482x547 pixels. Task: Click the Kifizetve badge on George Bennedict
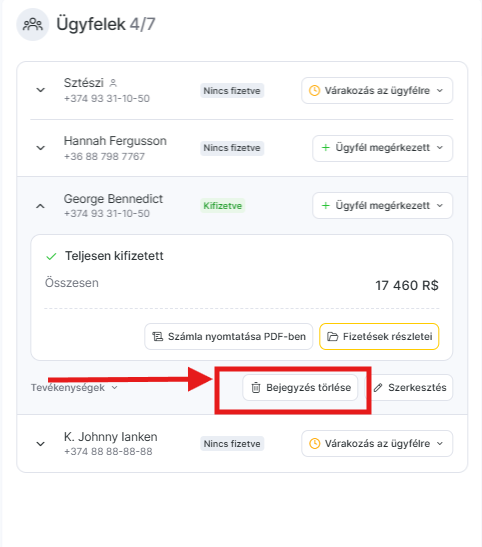(x=223, y=205)
